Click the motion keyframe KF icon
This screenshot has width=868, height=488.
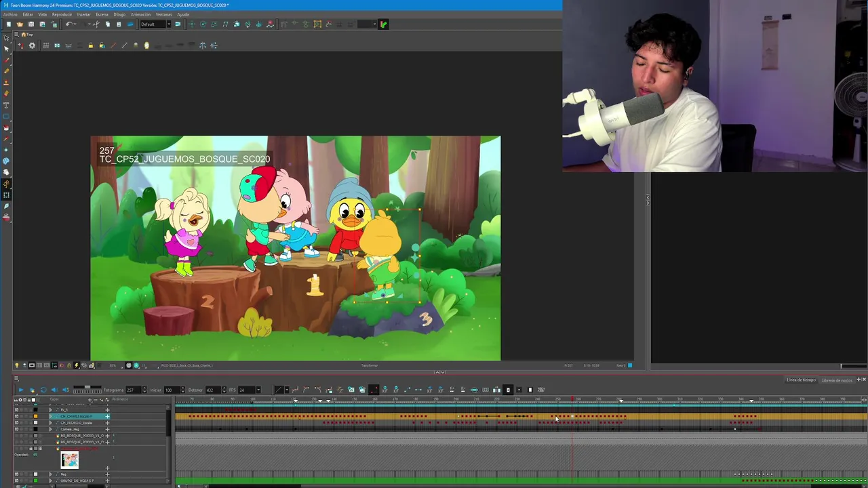coord(385,390)
